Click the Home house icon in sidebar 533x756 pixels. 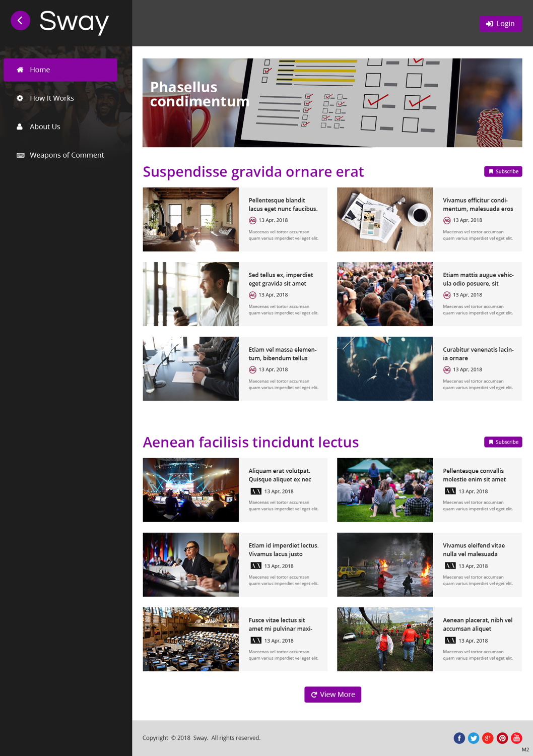[20, 70]
